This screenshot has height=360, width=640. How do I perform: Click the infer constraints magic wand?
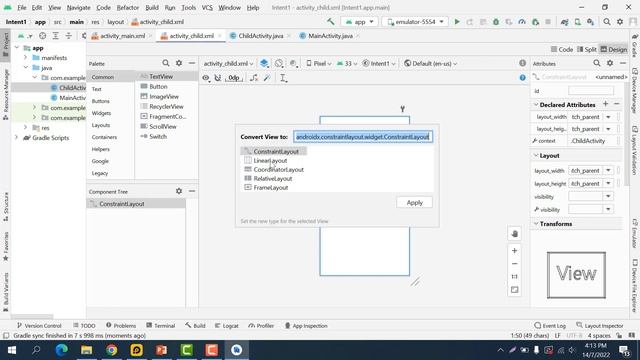[x=267, y=78]
